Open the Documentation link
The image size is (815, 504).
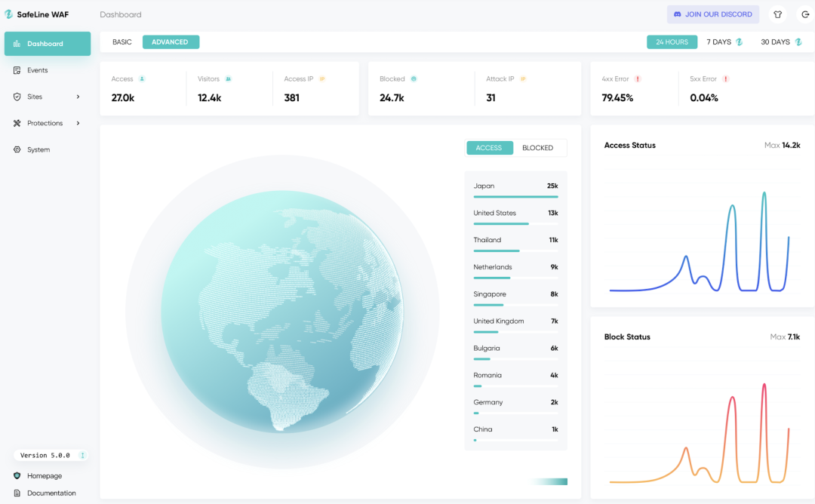tap(51, 493)
